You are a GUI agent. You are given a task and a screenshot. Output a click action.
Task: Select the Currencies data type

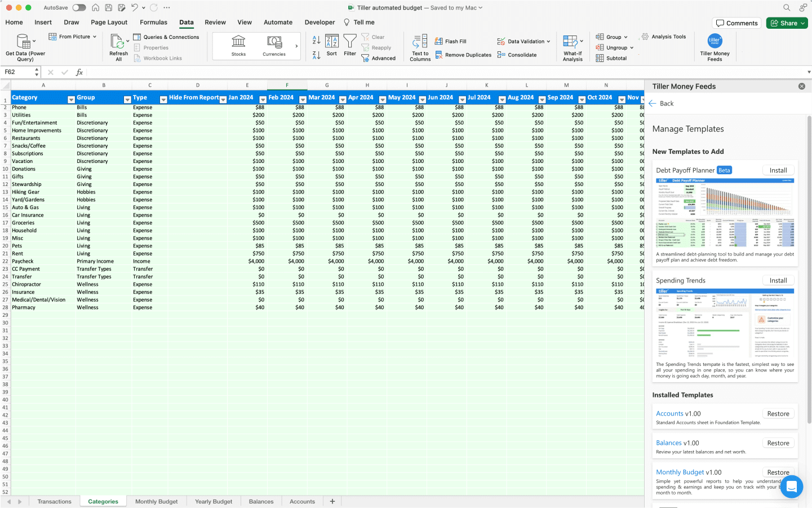(274, 46)
